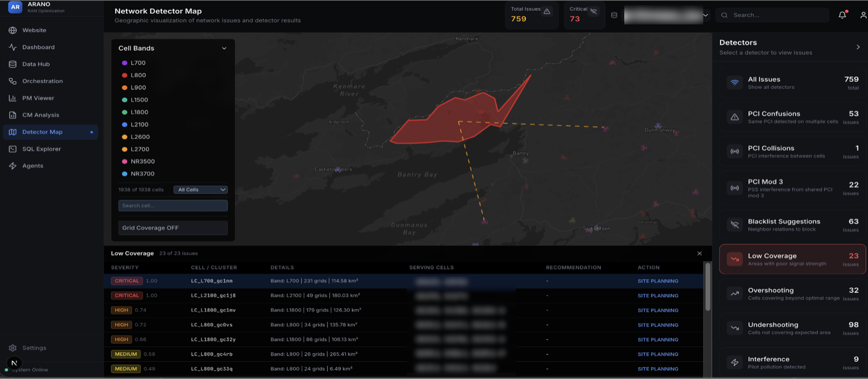Open the blurred dataset selector dropdown

point(666,15)
